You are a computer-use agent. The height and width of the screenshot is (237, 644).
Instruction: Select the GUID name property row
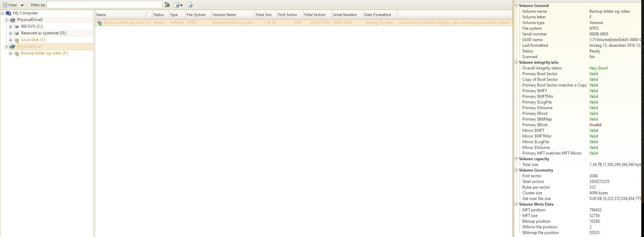coord(581,40)
